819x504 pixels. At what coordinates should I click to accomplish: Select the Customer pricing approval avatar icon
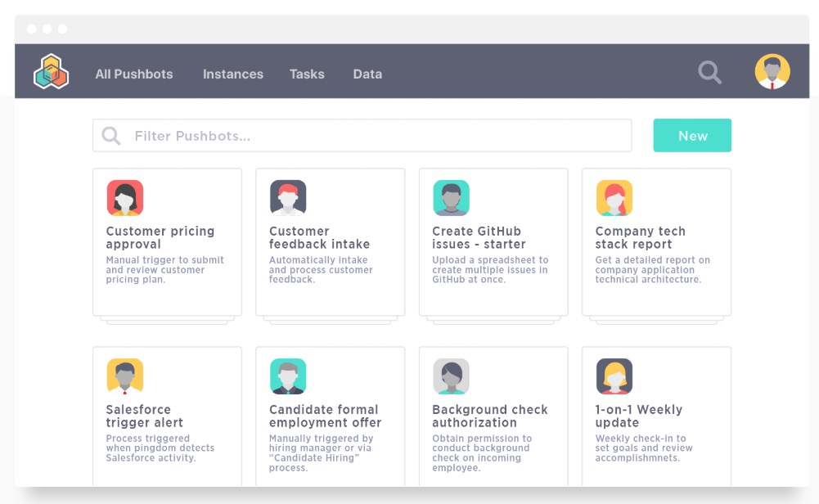click(x=124, y=198)
